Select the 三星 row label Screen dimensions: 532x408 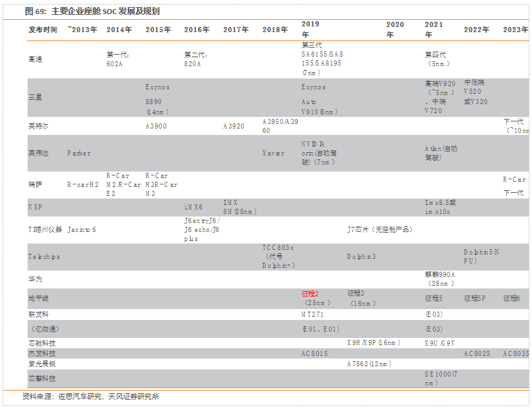(35, 98)
